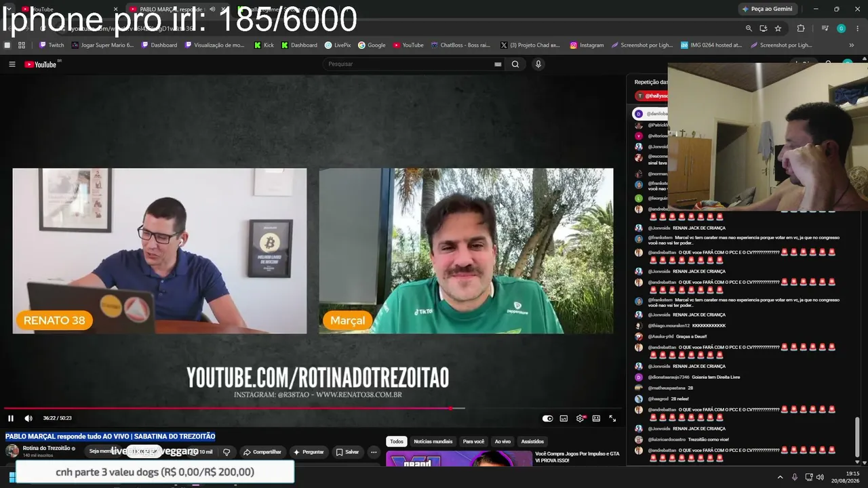
Task: Click the video title PABLO MARÇAL responde tudo
Action: tap(111, 436)
